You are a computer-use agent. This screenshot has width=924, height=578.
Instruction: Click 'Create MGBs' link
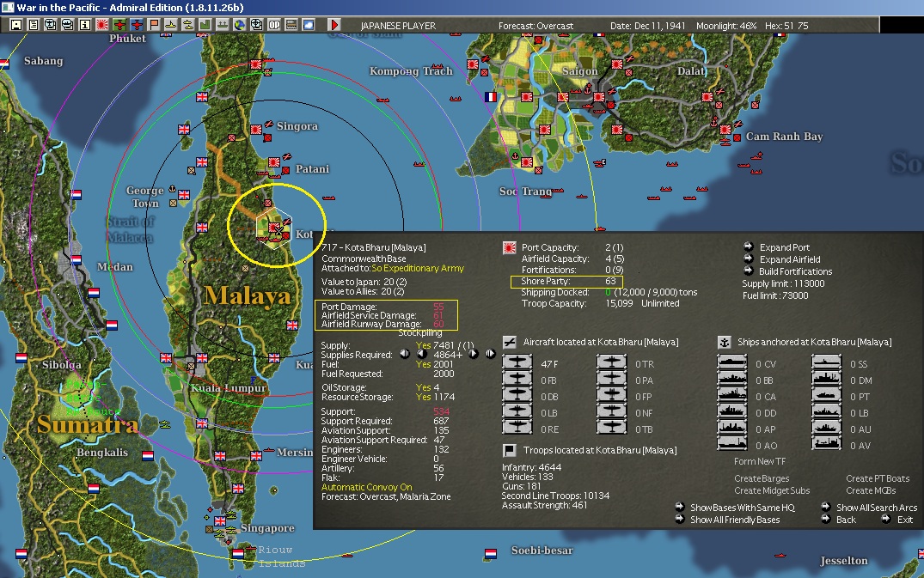871,490
